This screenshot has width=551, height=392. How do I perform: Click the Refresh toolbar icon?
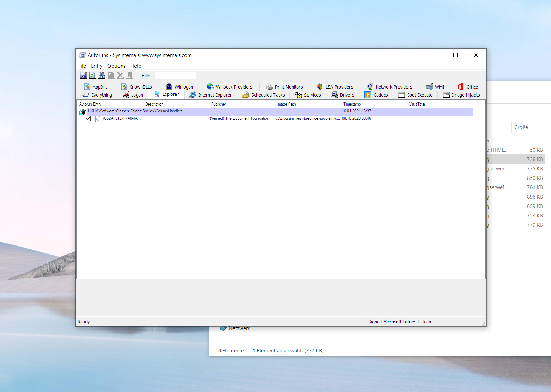point(92,75)
